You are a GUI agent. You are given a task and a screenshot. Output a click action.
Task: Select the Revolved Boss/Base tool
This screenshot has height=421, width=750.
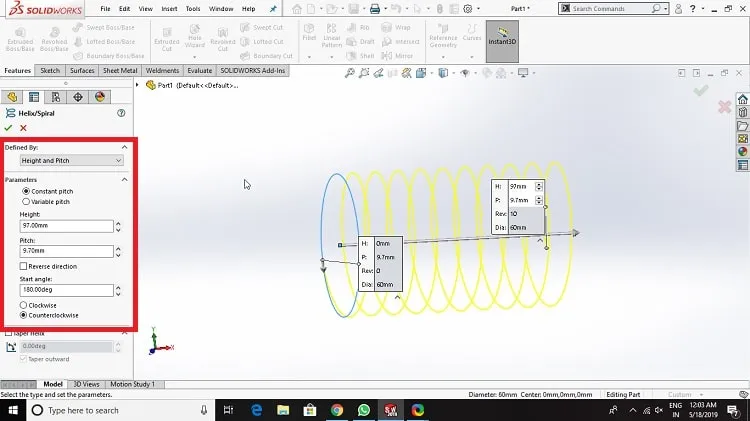tap(54, 39)
